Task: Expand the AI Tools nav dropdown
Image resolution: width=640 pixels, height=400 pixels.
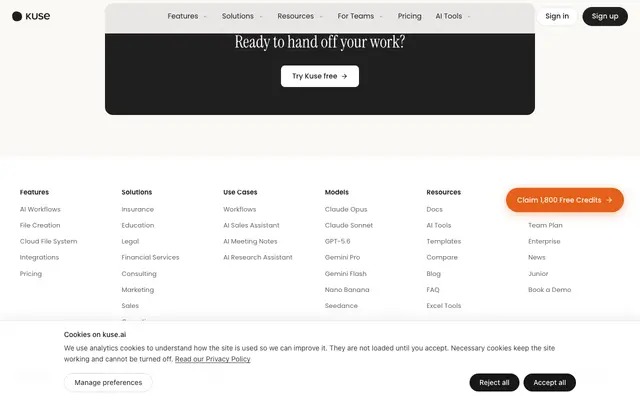Action: [453, 16]
